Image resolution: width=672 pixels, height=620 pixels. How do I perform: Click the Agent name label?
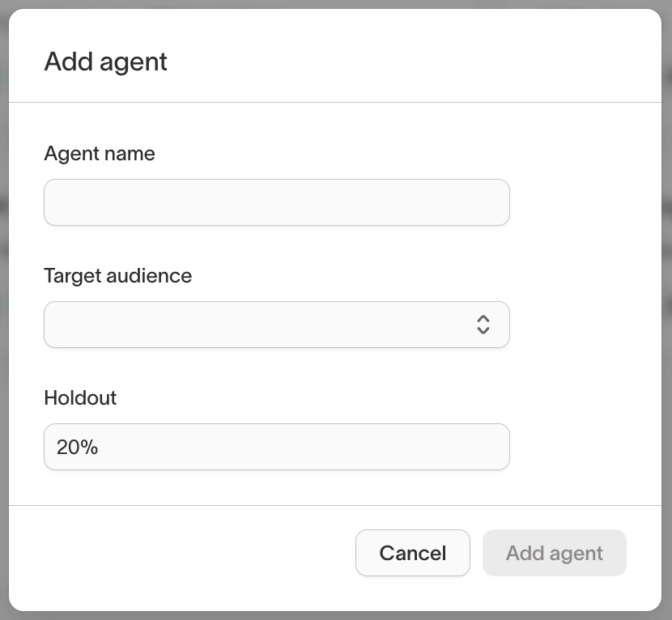99,153
